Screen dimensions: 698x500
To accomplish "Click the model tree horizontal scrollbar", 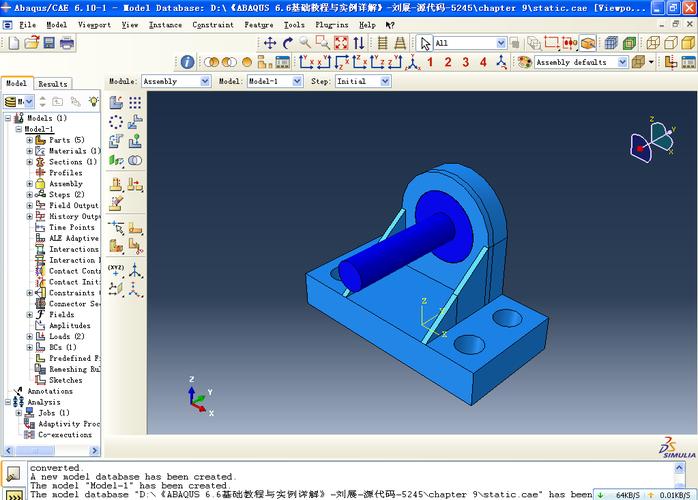I will [x=51, y=451].
